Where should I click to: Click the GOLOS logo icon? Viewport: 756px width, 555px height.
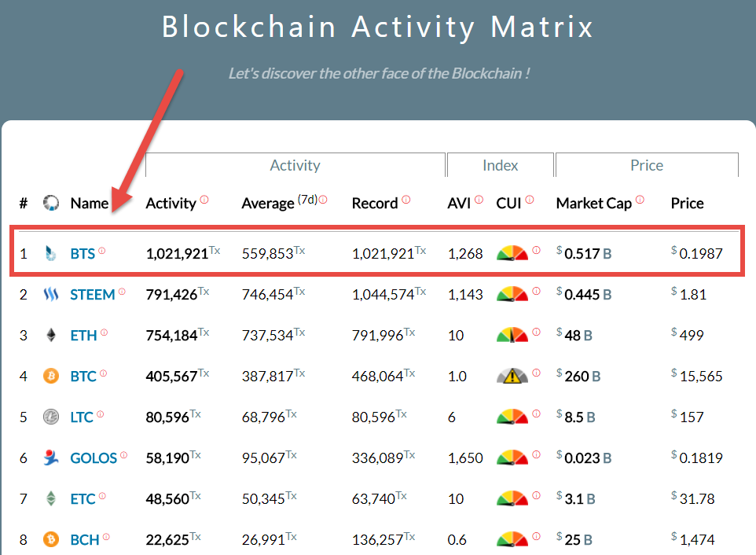pos(50,457)
